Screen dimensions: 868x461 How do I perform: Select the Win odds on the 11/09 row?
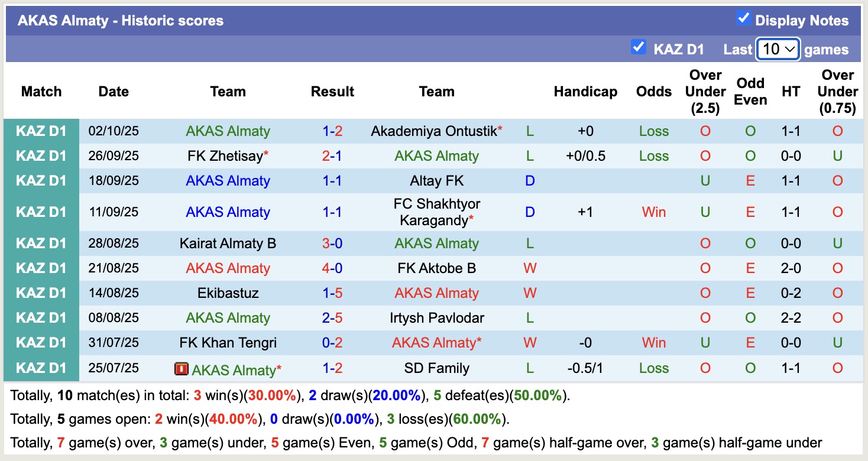(x=653, y=212)
